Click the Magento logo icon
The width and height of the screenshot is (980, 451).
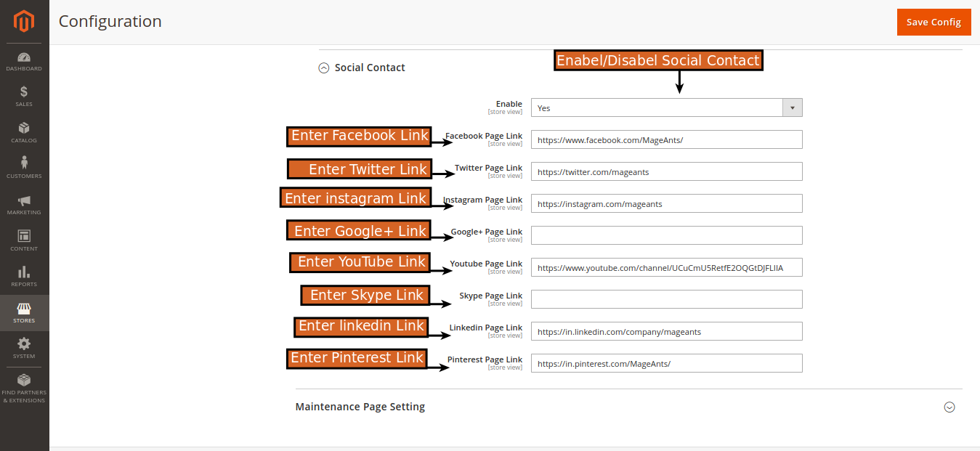[x=24, y=22]
